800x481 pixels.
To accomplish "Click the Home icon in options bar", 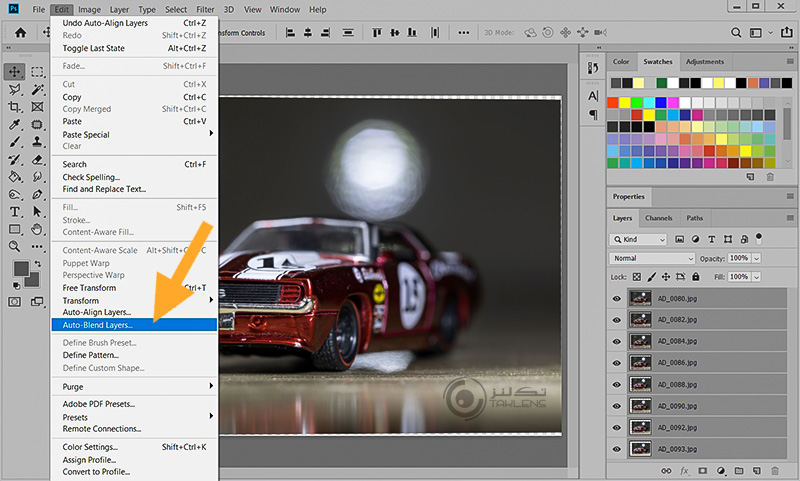I will (x=20, y=32).
